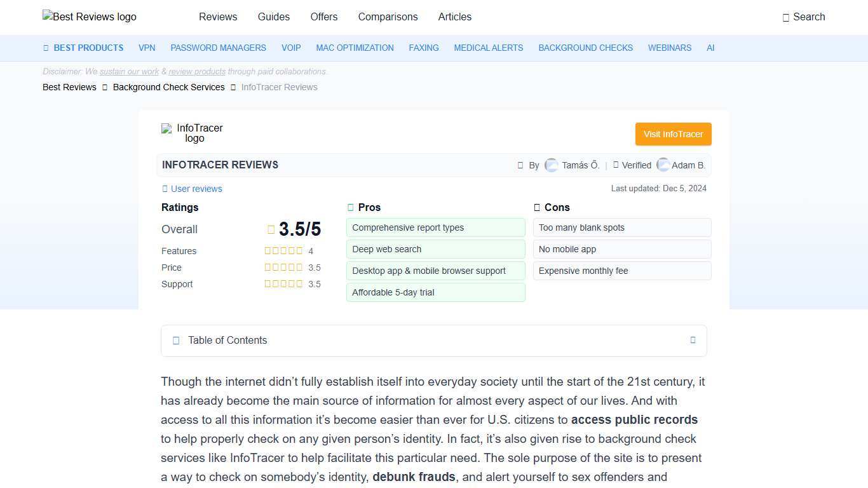Click the thumbs-down icon beside Cons
Screen dimensions: 868x488
pos(537,207)
